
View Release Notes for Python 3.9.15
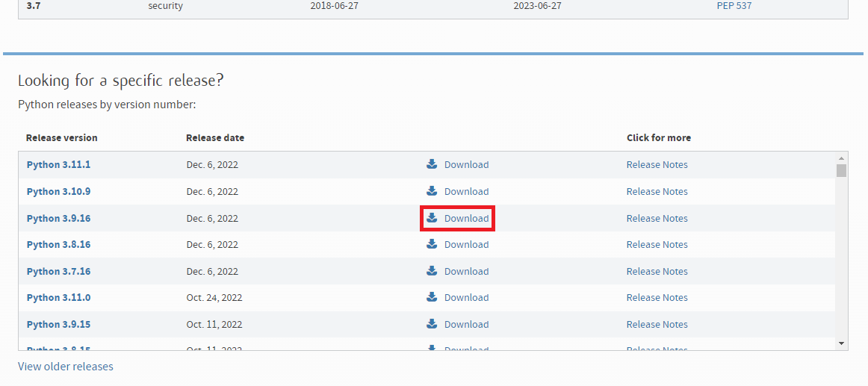click(657, 325)
